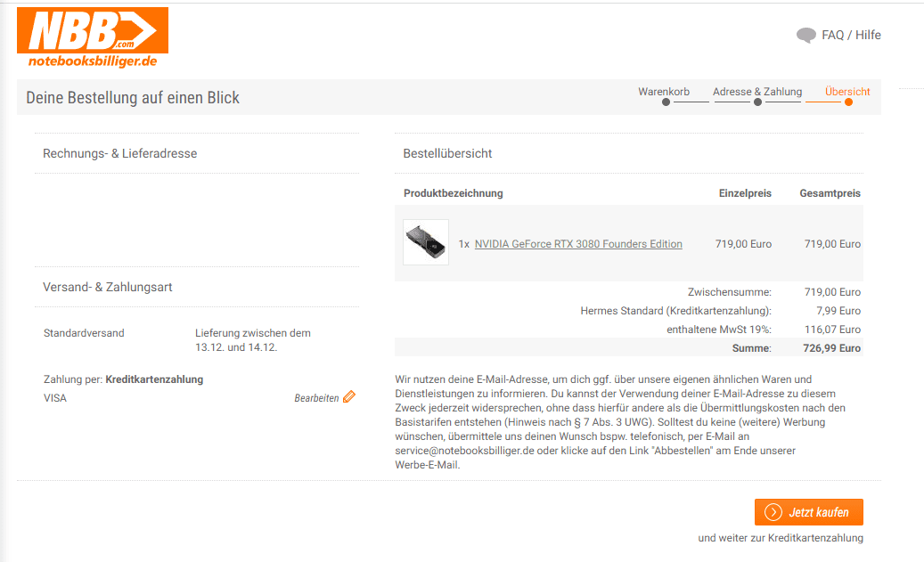Click the Bestellübersicht heading
Viewport: 924px width, 562px height.
(x=447, y=153)
